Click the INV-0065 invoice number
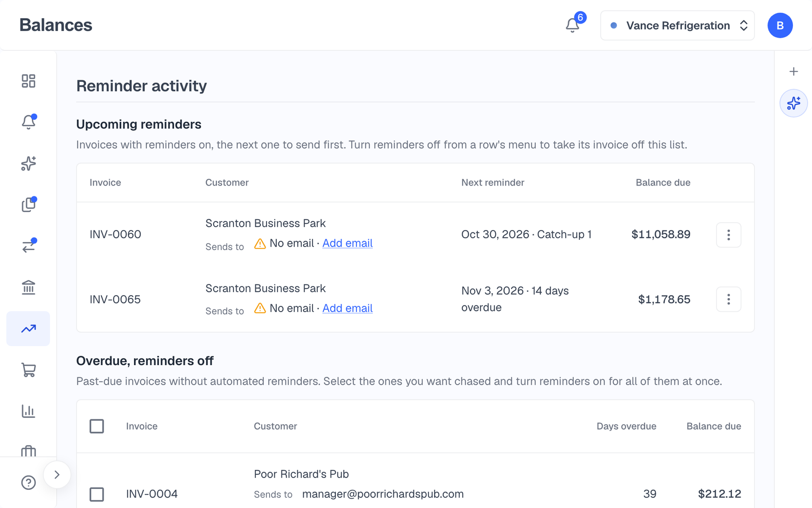The height and width of the screenshot is (508, 812). click(x=115, y=300)
